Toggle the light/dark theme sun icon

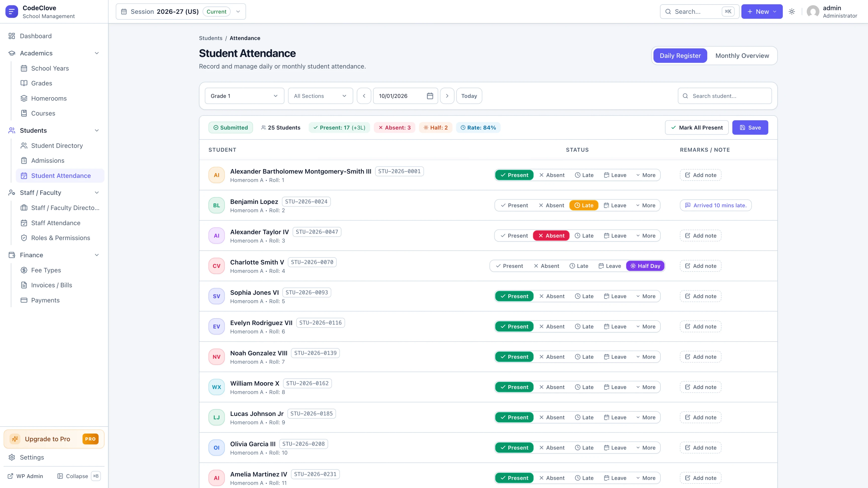pyautogui.click(x=792, y=12)
